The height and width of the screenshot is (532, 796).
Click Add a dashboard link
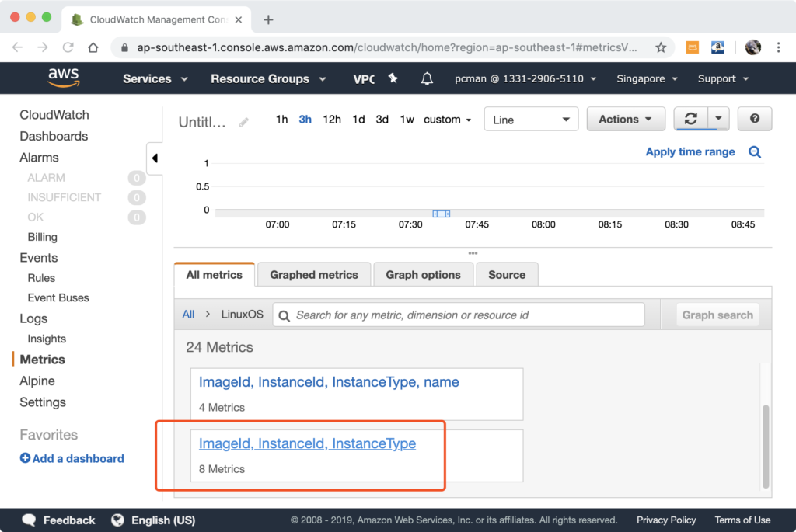[x=79, y=458]
